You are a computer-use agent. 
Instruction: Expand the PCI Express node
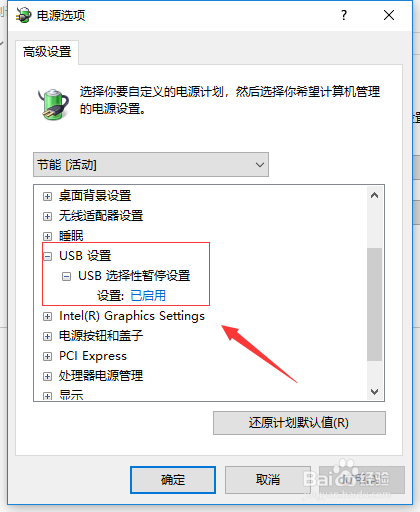pos(47,356)
